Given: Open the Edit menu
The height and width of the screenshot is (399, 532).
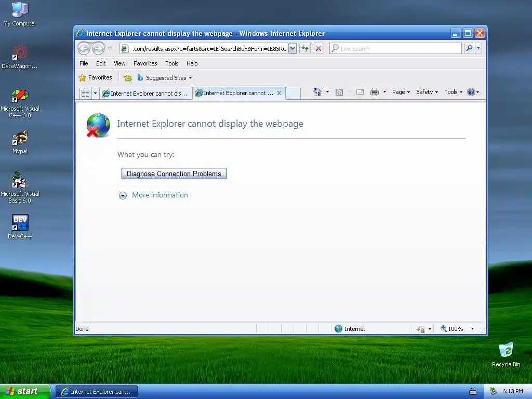Looking at the screenshot, I should pos(101,63).
